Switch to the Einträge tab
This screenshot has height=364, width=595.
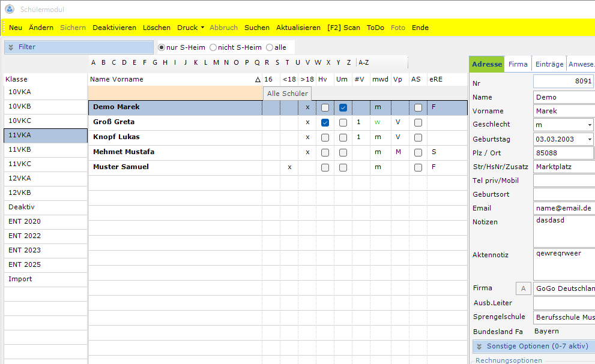[x=549, y=64]
